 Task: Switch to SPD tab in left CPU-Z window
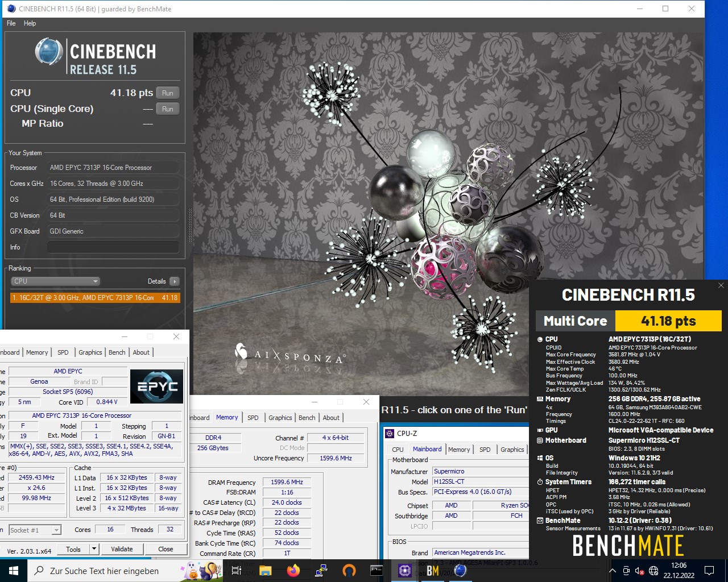pos(63,352)
